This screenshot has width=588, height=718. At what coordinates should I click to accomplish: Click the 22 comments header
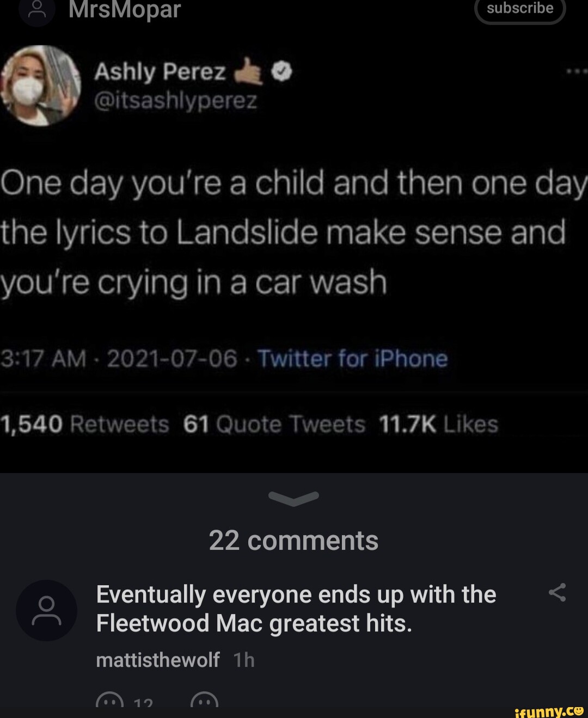pyautogui.click(x=293, y=541)
